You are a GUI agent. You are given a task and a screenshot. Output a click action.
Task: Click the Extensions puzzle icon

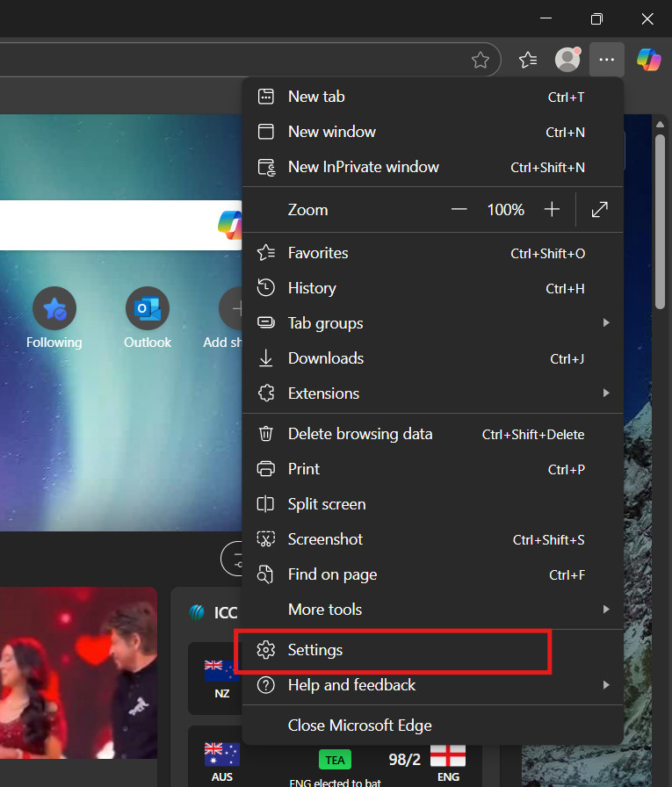[266, 393]
